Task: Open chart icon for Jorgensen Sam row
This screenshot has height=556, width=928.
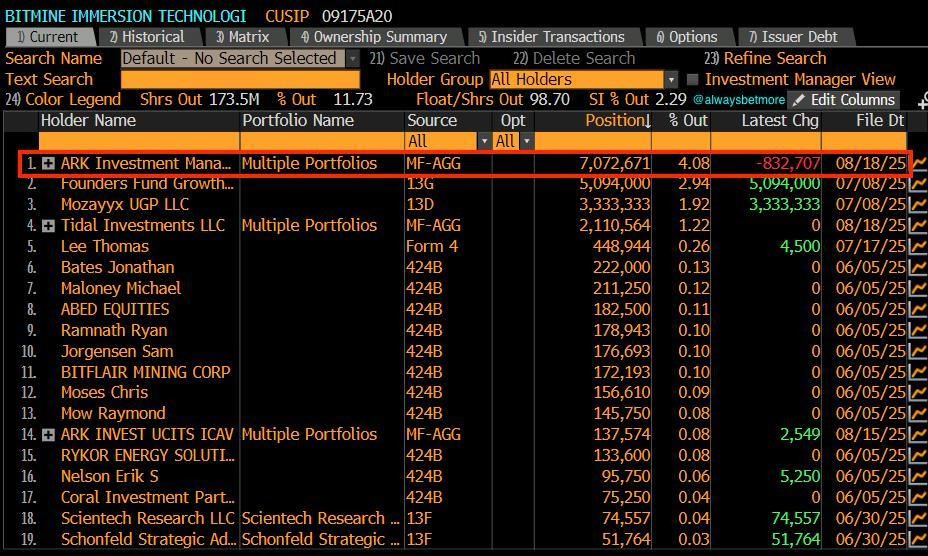Action: [919, 352]
